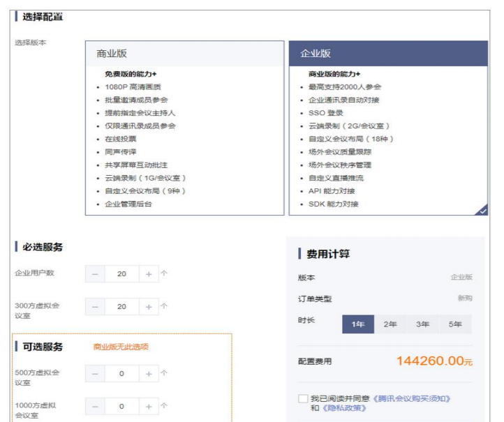Screen dimensions: 504x422
Task: Increase 300方虚拟会议室 count with plus
Action: tap(149, 307)
